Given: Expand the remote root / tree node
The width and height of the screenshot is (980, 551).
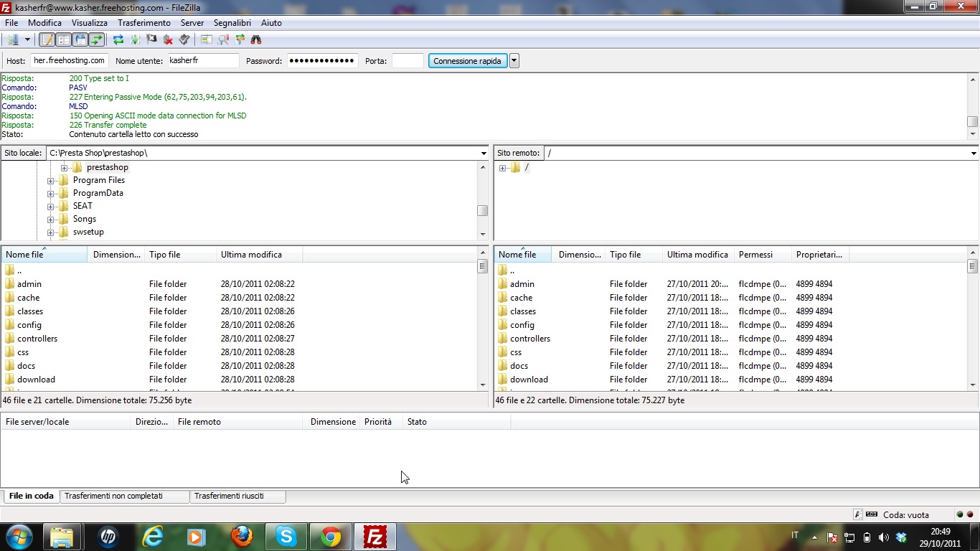Looking at the screenshot, I should coord(502,168).
